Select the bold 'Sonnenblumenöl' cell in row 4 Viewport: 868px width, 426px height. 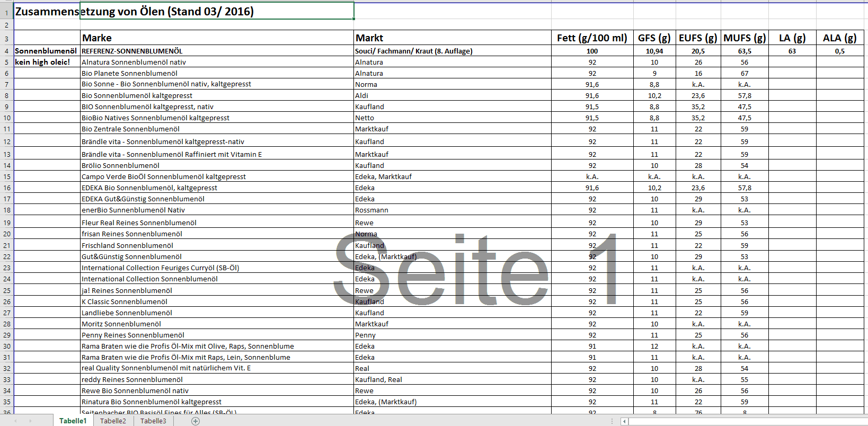[47, 51]
